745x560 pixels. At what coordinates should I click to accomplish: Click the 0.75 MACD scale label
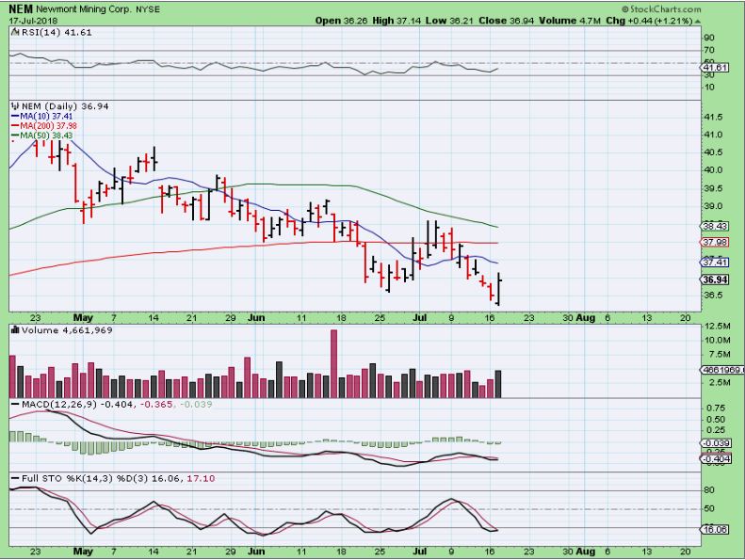[x=715, y=408]
